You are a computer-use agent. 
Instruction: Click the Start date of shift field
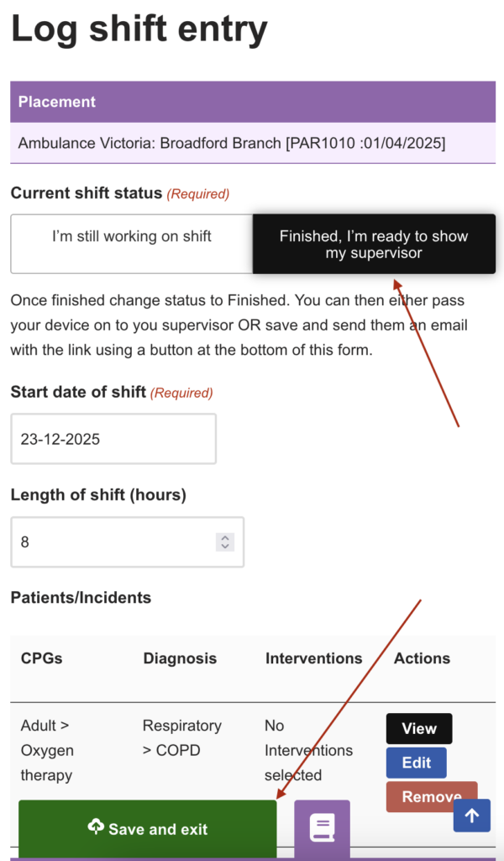[113, 439]
